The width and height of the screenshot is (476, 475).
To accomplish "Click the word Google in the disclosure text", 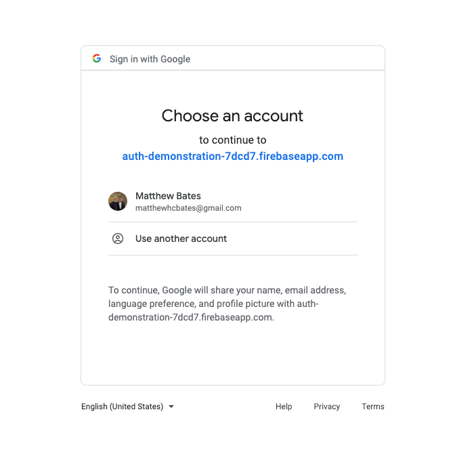I will click(x=177, y=290).
